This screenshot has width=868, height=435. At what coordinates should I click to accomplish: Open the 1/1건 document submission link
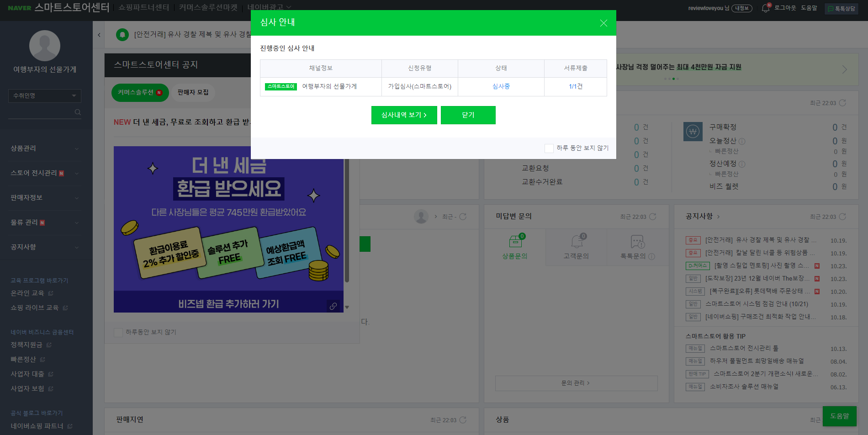click(x=576, y=86)
